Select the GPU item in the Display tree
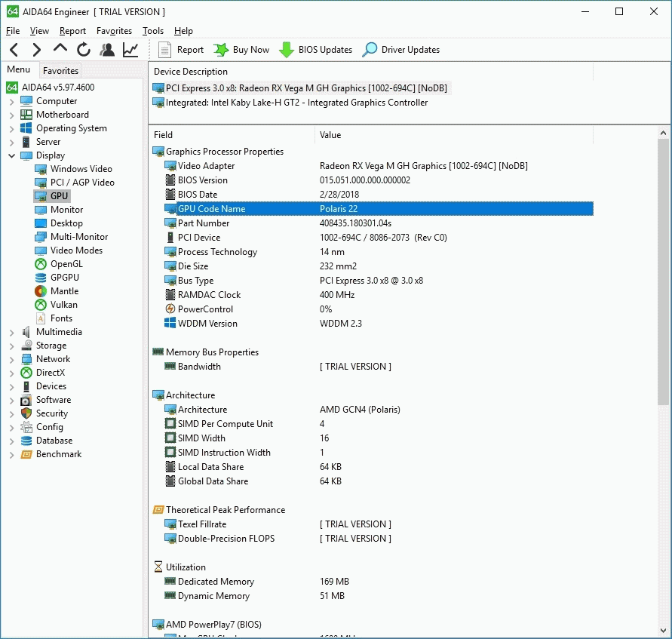672x639 pixels. 52,196
